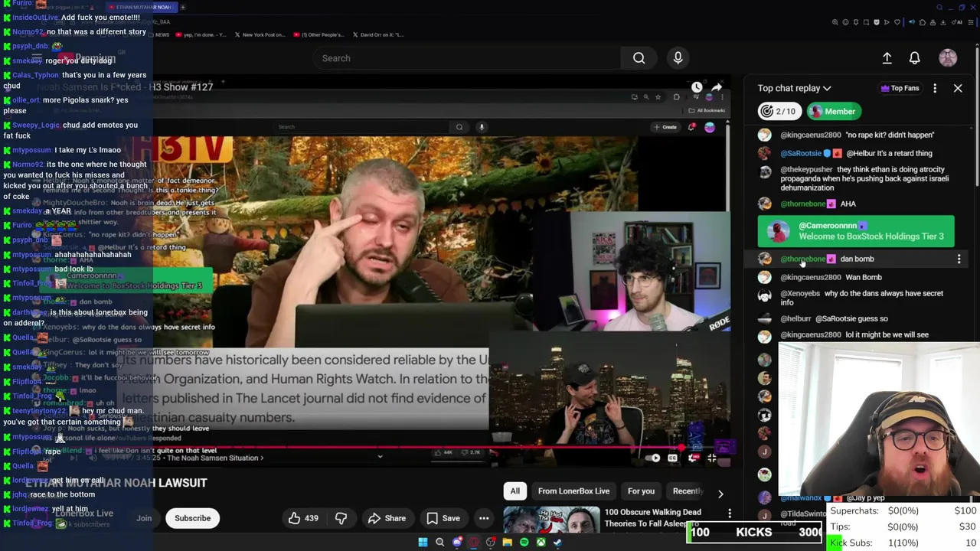
Task: Select the All filter chip
Action: pos(515,491)
